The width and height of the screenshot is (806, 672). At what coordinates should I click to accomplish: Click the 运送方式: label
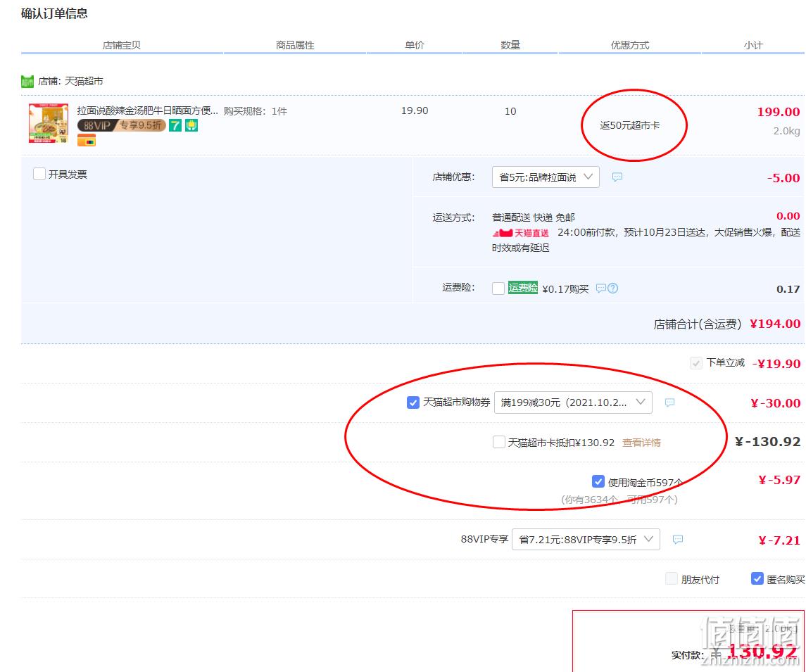[454, 218]
